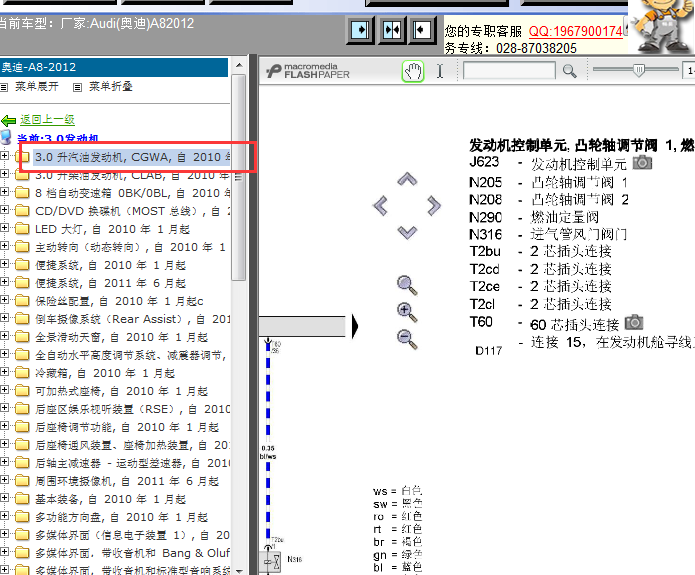Screen dimensions: 695x575
Task: Click the pan right arrow
Action: (434, 206)
